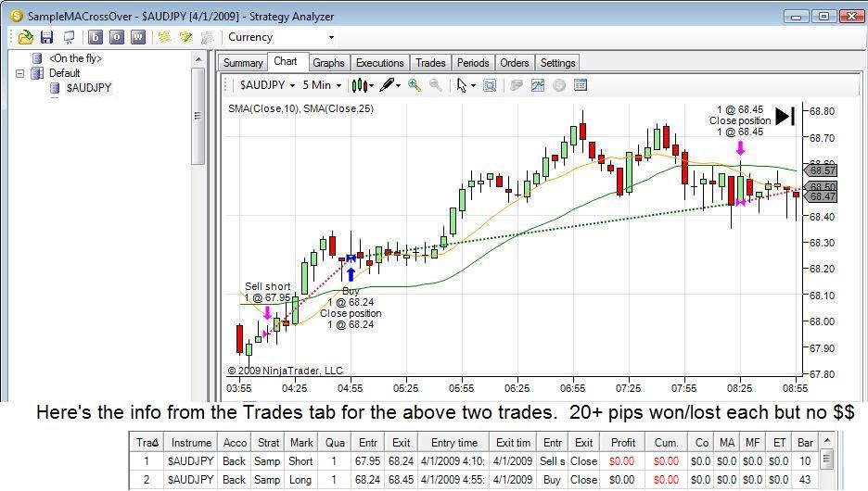Click the 'Short' cell in trade 1

300,461
